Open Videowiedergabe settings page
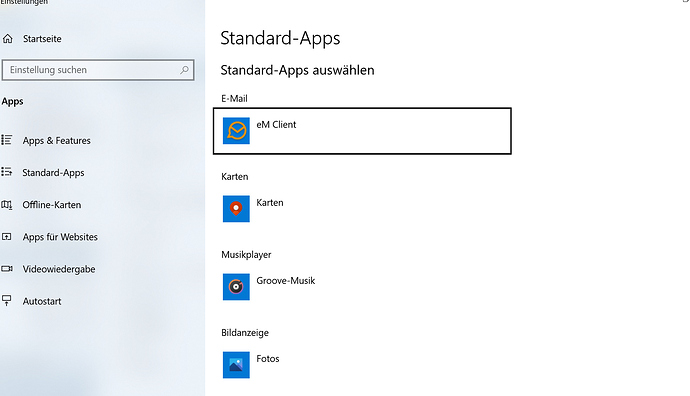Screen dimensions: 690x396 59,269
